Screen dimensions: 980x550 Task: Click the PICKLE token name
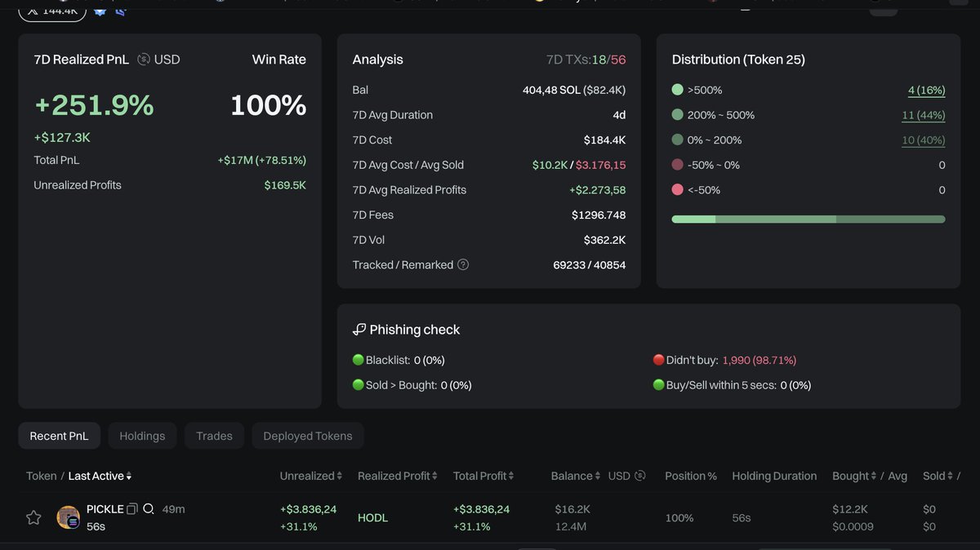[105, 509]
